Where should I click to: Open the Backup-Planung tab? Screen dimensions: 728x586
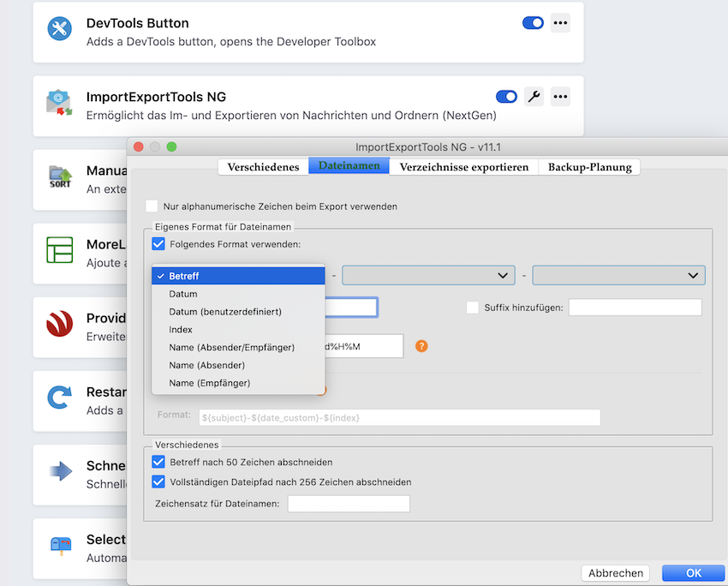pyautogui.click(x=589, y=167)
